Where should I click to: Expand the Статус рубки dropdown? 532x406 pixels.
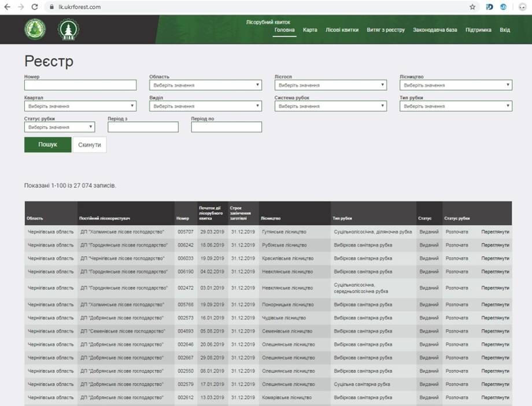pyautogui.click(x=60, y=127)
